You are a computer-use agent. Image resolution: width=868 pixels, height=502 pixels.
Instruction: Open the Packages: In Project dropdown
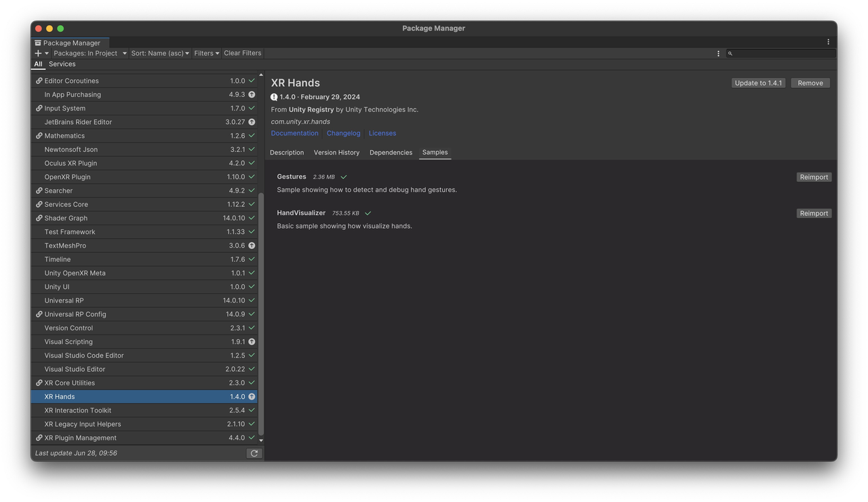90,53
